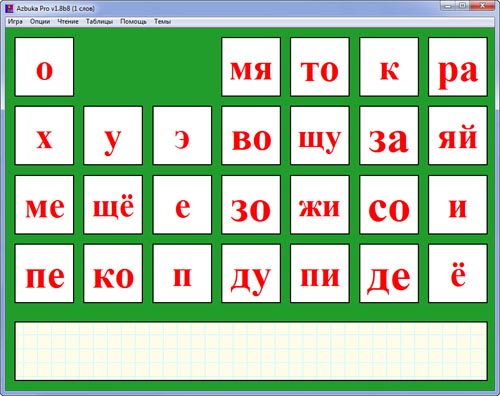Pick the syllable card щё
The image size is (500, 396).
(113, 205)
